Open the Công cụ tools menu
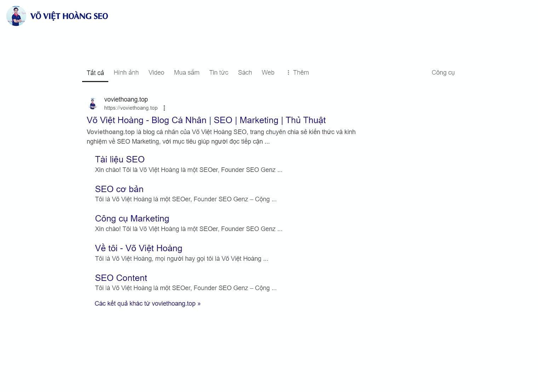Screen dimensions: 538x392 tap(443, 73)
